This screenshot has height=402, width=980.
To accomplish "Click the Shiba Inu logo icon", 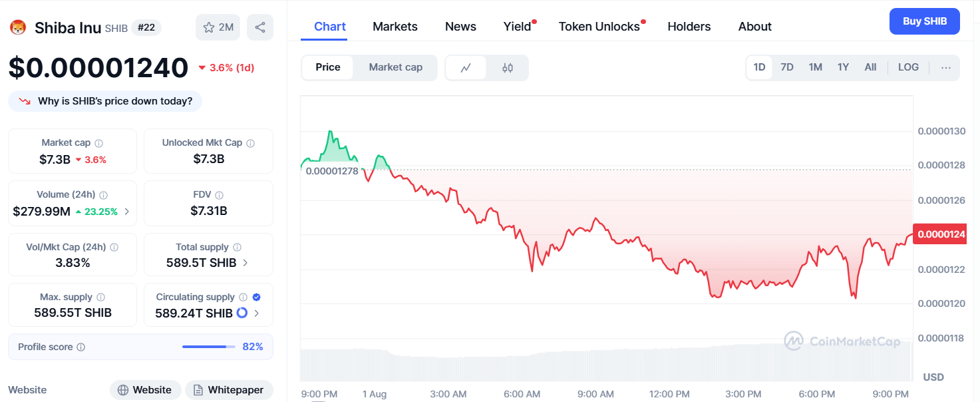I will (x=17, y=27).
